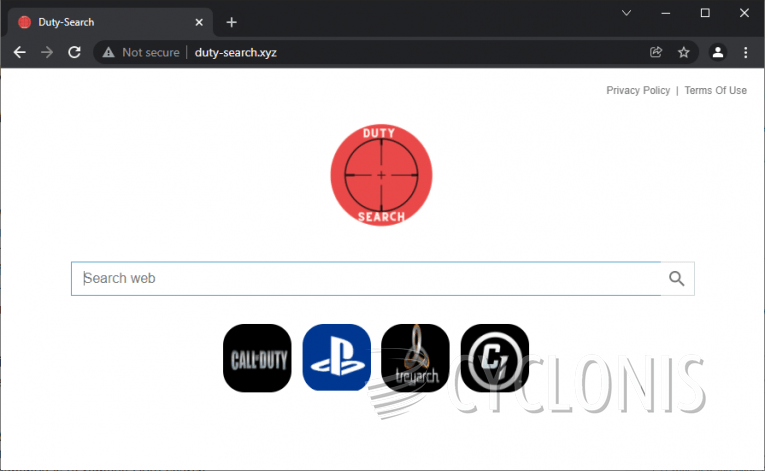
Task: Focus the Search web input field
Action: tap(365, 279)
